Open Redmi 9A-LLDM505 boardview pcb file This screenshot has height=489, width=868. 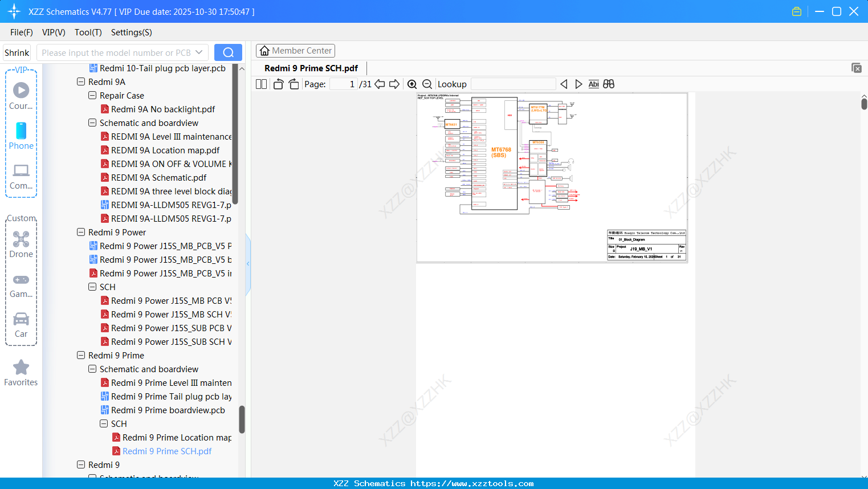[166, 205]
